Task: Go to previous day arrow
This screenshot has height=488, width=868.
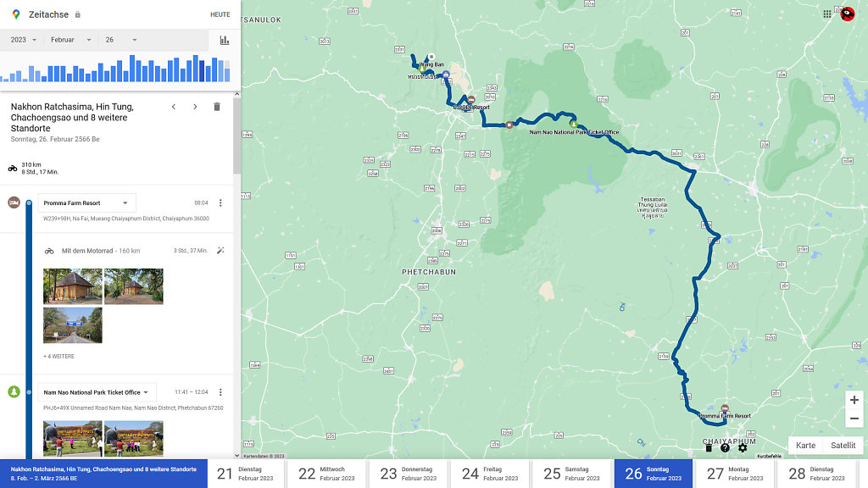Action: (174, 107)
